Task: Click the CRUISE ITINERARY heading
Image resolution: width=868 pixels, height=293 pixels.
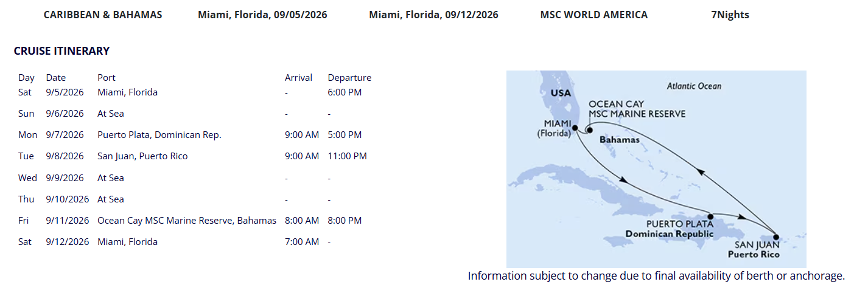Action: coord(61,51)
